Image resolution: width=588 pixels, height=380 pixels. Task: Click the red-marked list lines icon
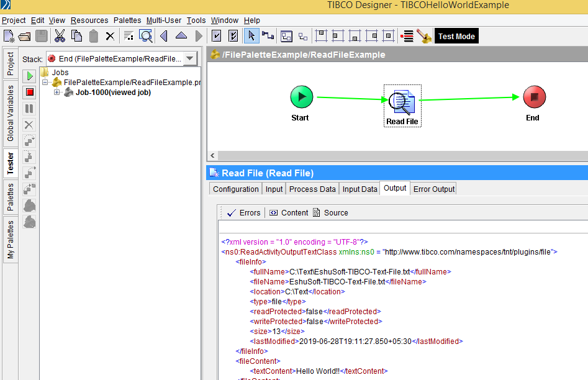pos(407,37)
